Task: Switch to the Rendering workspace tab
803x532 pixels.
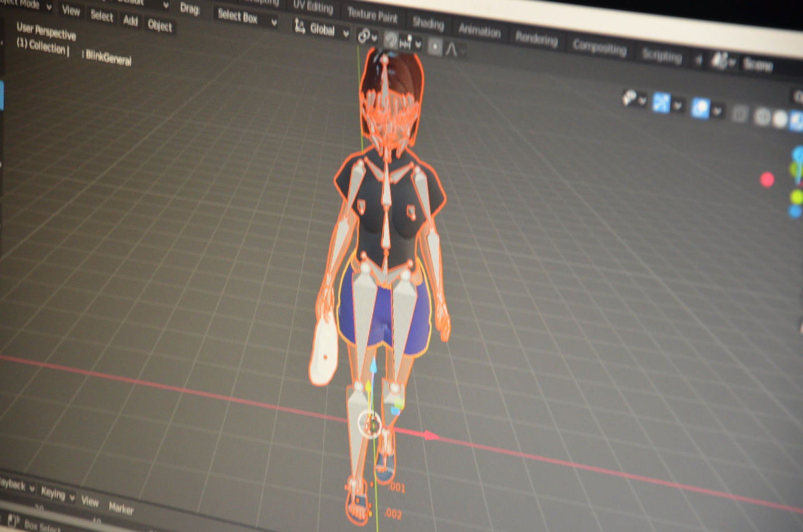Action: (x=536, y=38)
